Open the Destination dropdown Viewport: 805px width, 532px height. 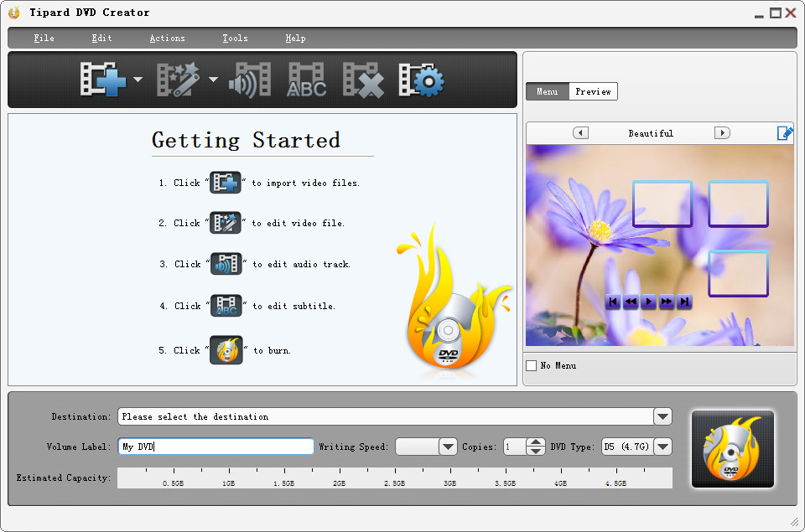tap(662, 416)
